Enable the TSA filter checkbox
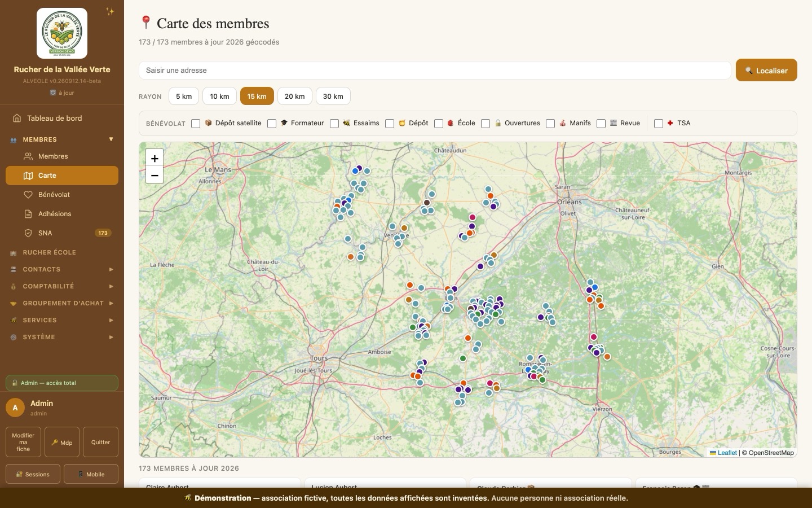Image resolution: width=812 pixels, height=508 pixels. [659, 124]
